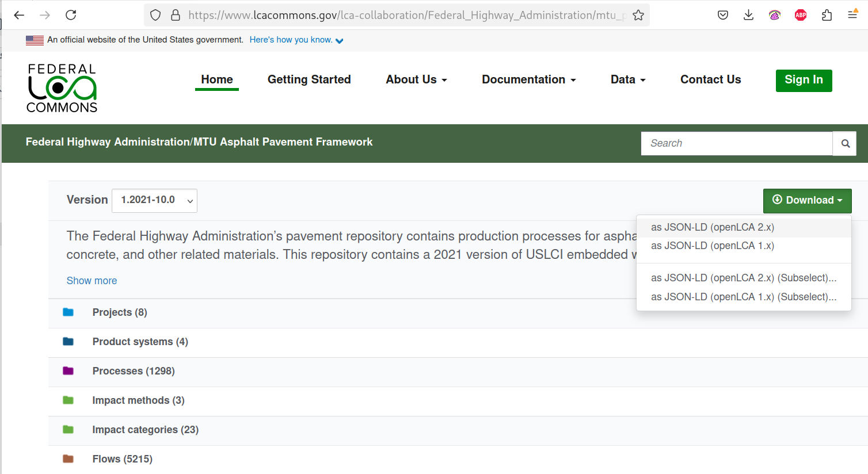
Task: Click the Impact methods folder icon
Action: tap(68, 400)
